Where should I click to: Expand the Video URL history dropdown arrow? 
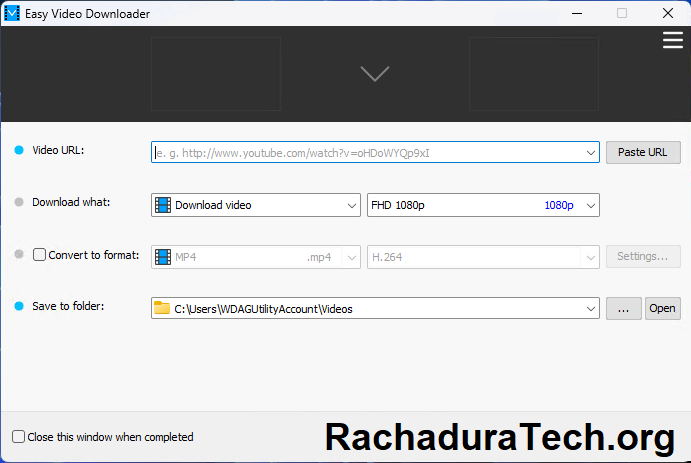point(591,153)
